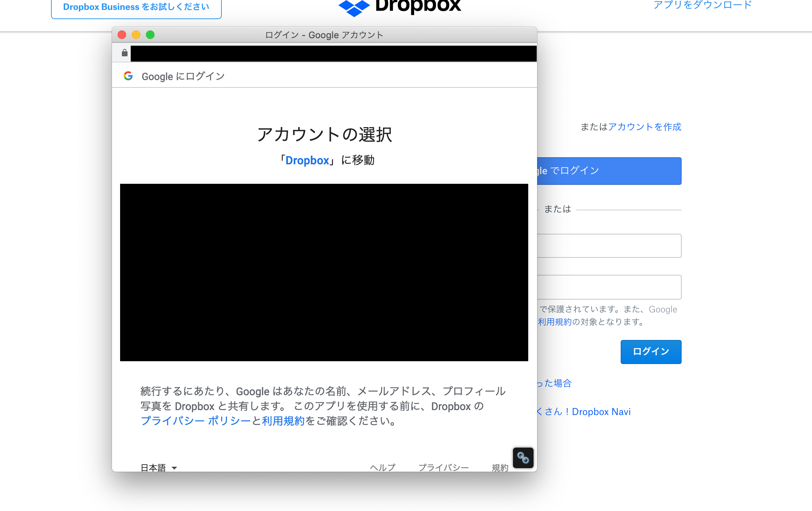Click the Google でログイン button on Dropbox page
Image resolution: width=812 pixels, height=511 pixels.
[x=609, y=171]
